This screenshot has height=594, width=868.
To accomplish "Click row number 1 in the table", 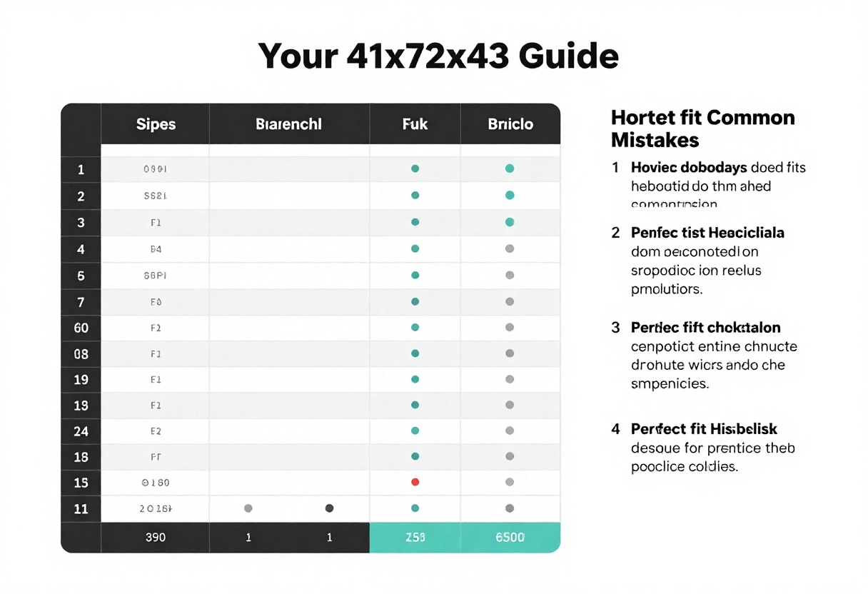I will coord(81,170).
